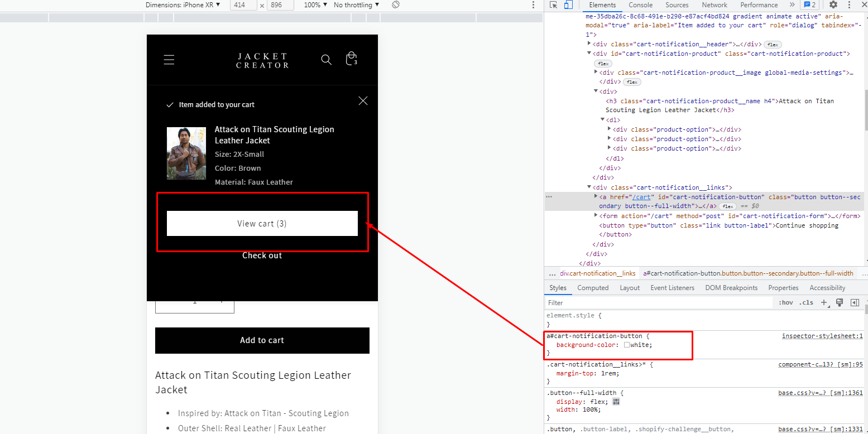Viewport: 868px width, 434px height.
Task: Open DevTools settings gear
Action: point(833,5)
